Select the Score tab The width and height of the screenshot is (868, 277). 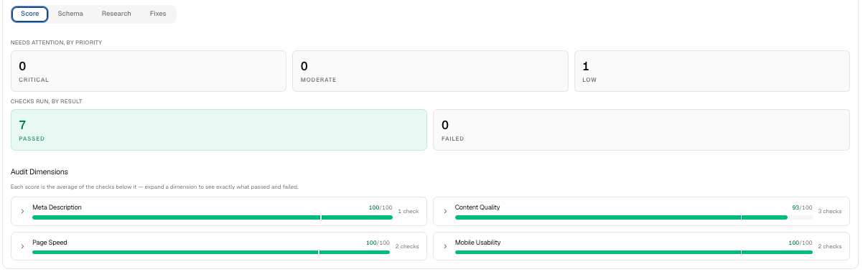pos(30,14)
